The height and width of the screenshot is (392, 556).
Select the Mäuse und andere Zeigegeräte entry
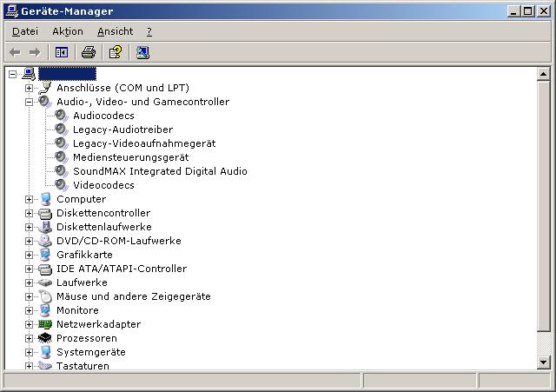click(133, 296)
